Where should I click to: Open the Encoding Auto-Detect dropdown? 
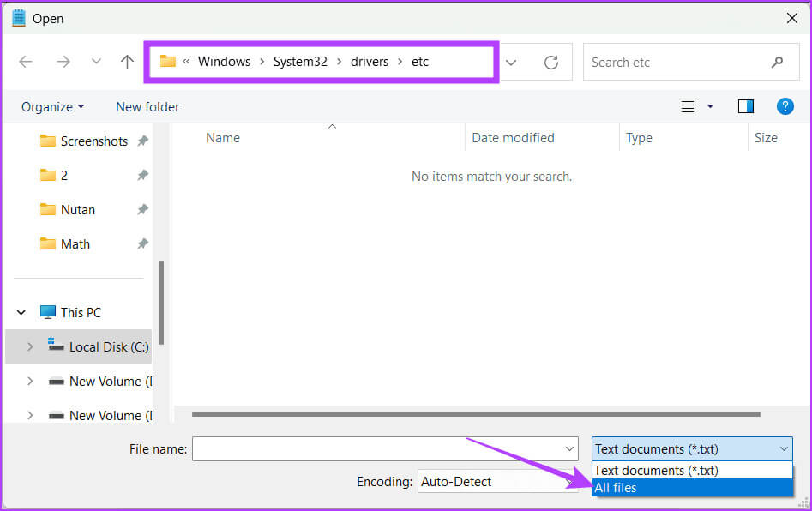click(x=497, y=482)
